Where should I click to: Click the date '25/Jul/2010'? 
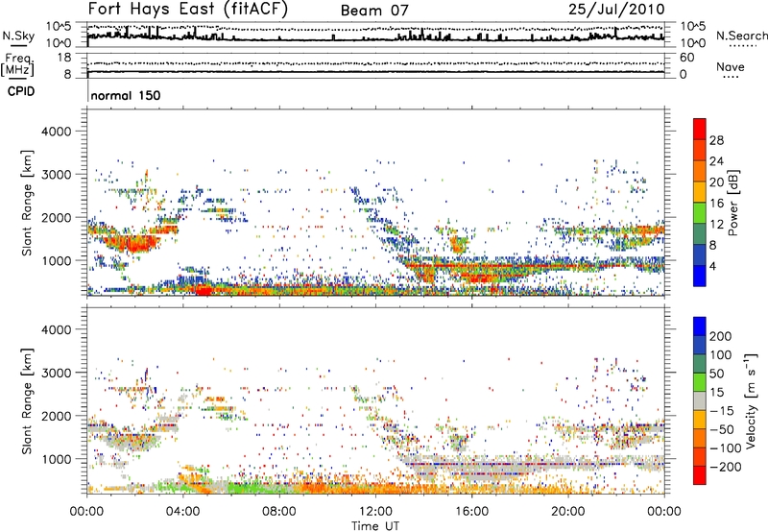pyautogui.click(x=616, y=10)
